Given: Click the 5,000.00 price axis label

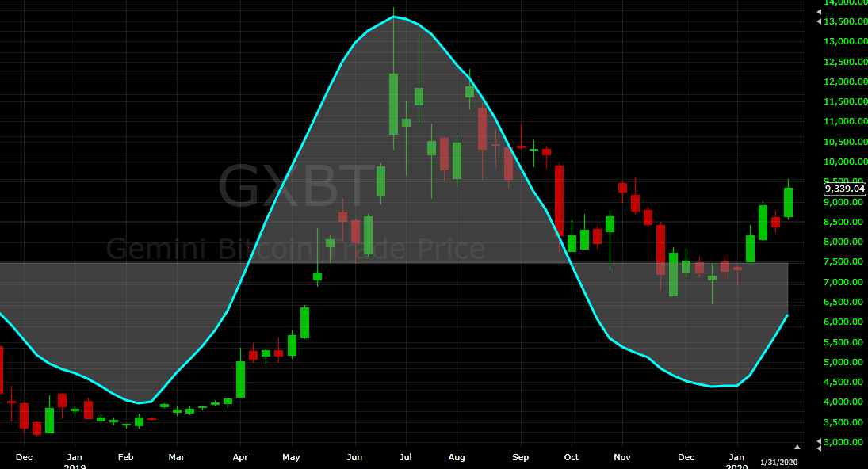Looking at the screenshot, I should pos(843,363).
